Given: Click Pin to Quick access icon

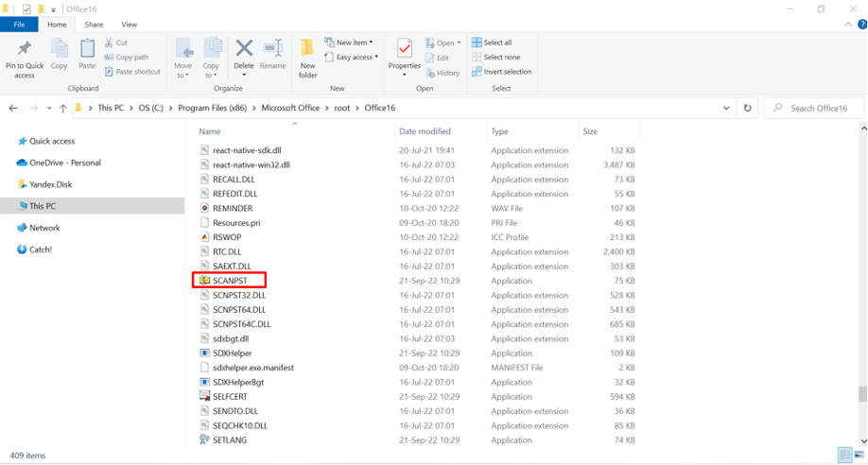Looking at the screenshot, I should (x=25, y=49).
